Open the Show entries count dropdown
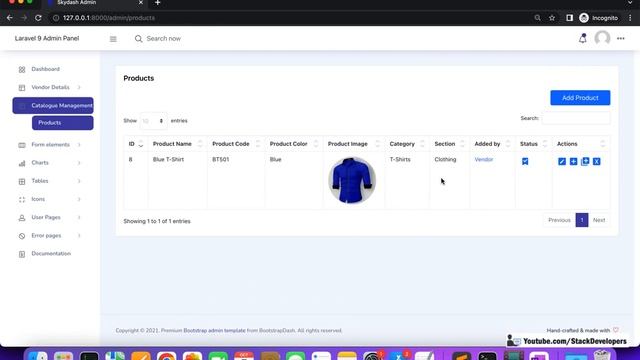640x360 pixels. (153, 121)
